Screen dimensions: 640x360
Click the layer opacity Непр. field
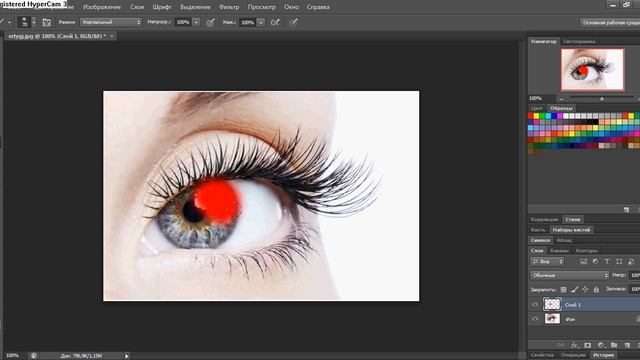click(x=635, y=276)
